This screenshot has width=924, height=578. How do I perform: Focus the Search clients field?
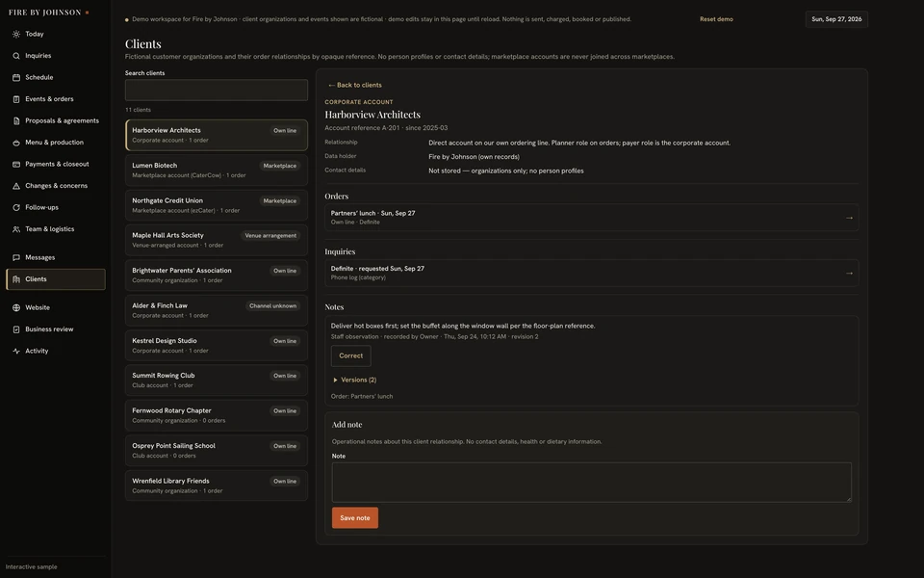coord(217,91)
